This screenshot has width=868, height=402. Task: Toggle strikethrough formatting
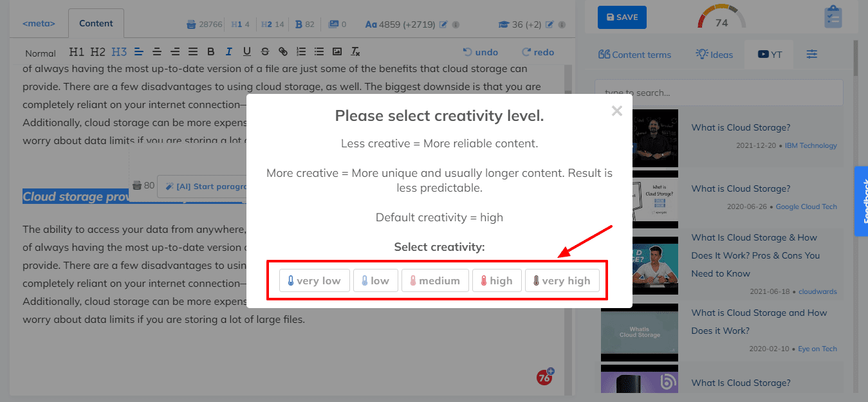pos(265,52)
